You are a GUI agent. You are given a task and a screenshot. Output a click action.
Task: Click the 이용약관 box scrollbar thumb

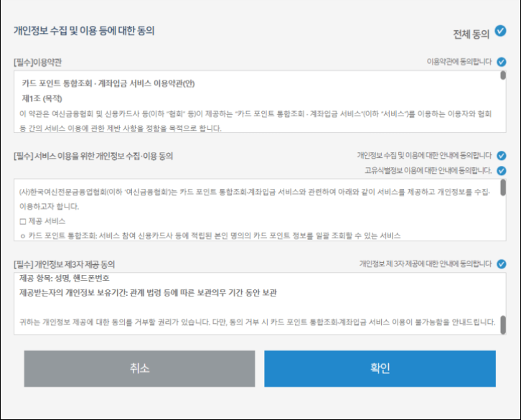tap(503, 75)
